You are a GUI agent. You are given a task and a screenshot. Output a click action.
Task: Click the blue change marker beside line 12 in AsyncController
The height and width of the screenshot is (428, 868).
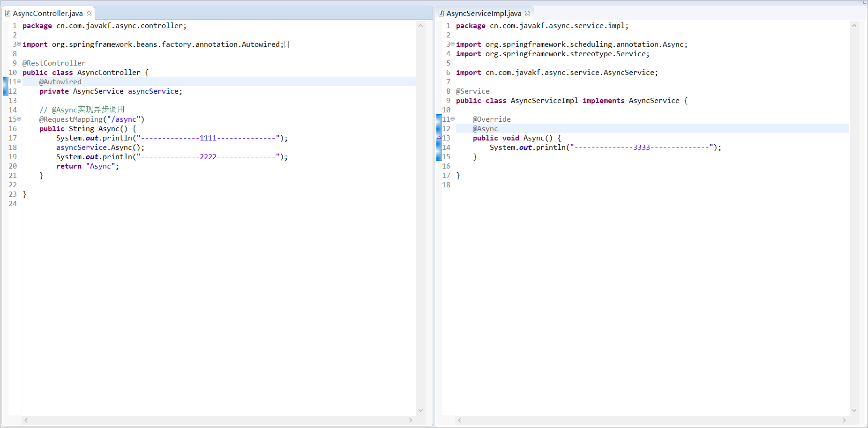6,91
